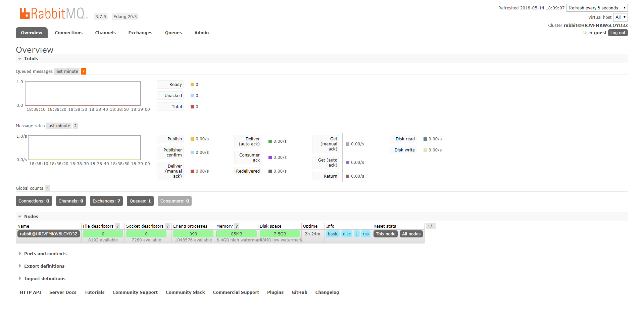Open the Tutorials link
Viewport: 644px width, 317px height.
point(95,292)
